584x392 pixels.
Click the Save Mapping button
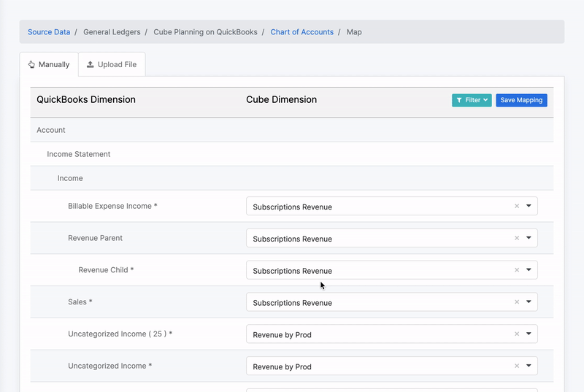pos(521,100)
